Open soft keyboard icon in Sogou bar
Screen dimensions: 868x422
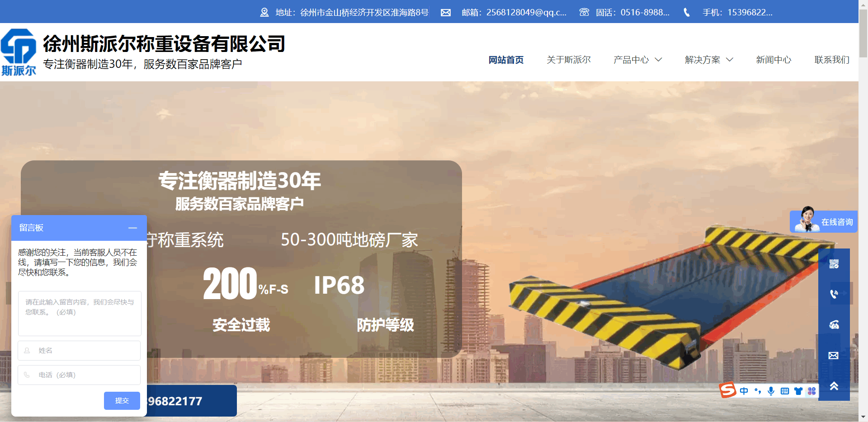pos(785,391)
